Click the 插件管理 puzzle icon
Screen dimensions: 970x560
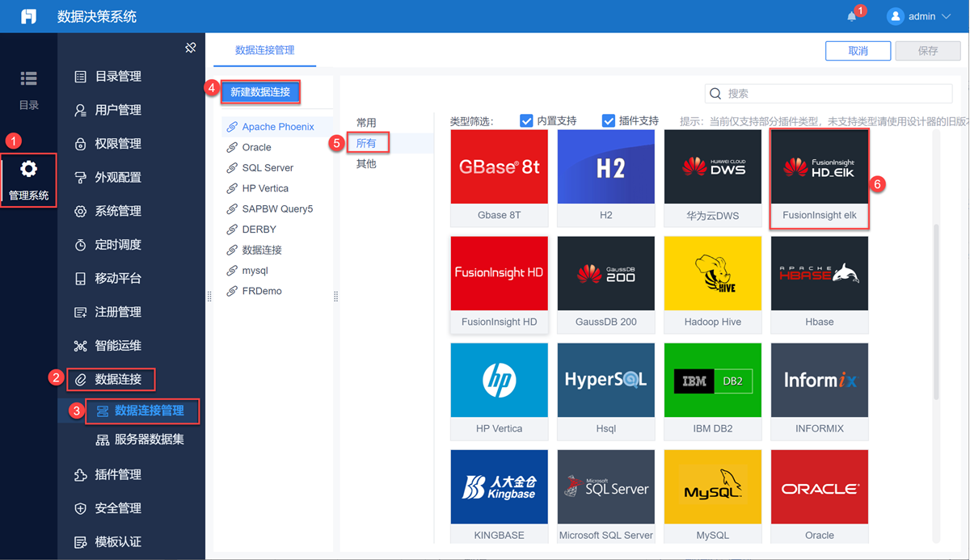pyautogui.click(x=80, y=475)
